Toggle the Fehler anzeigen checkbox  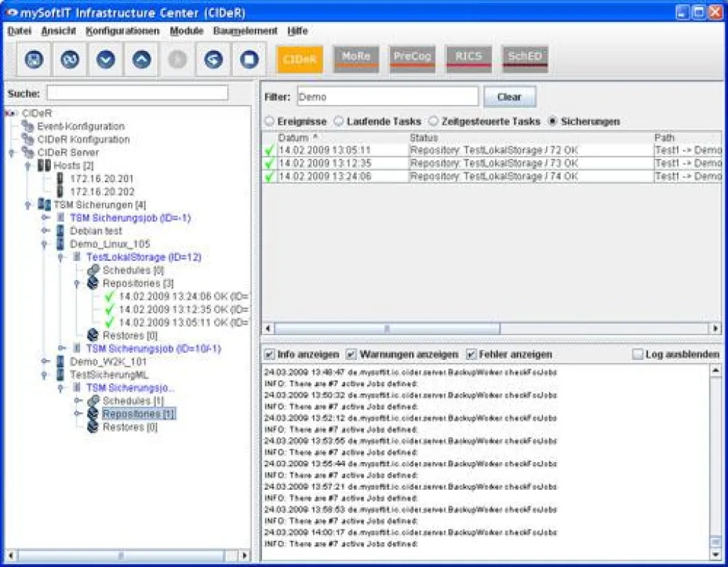tap(471, 354)
